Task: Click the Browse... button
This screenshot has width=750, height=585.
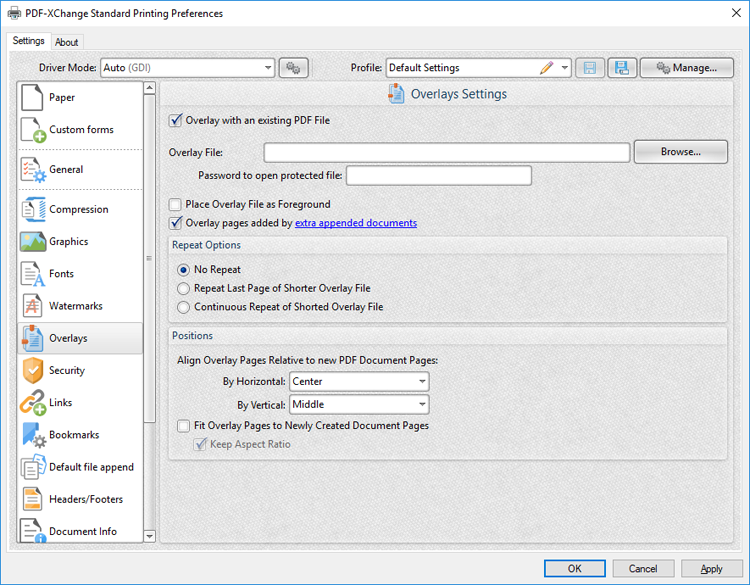Action: pyautogui.click(x=680, y=152)
